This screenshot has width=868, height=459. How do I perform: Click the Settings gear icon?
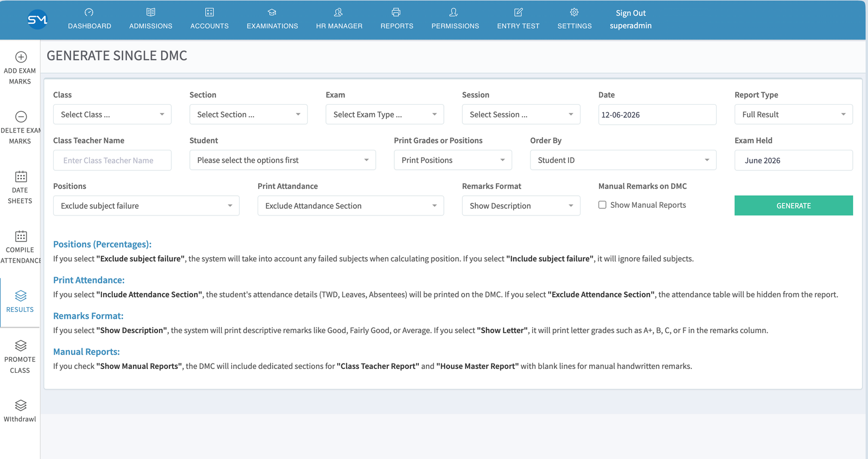(575, 12)
